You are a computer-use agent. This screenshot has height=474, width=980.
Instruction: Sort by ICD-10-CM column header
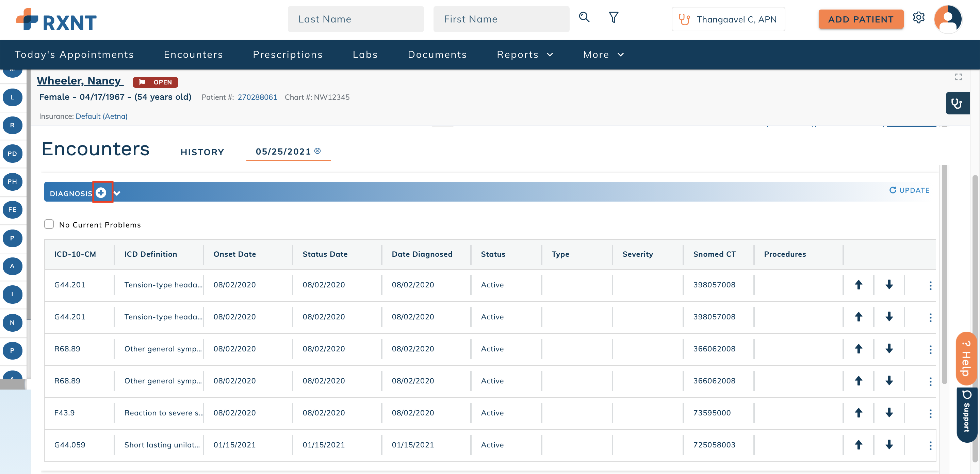(75, 254)
